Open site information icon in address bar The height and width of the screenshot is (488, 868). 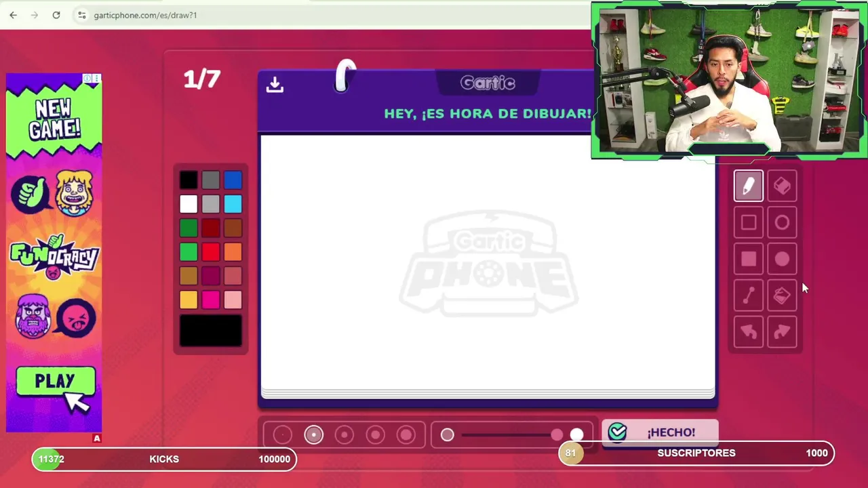(81, 15)
